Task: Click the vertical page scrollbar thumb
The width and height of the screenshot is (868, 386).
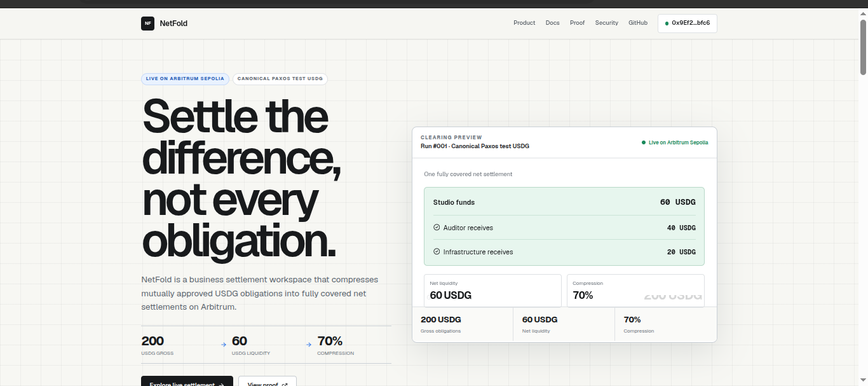Action: coord(863,46)
